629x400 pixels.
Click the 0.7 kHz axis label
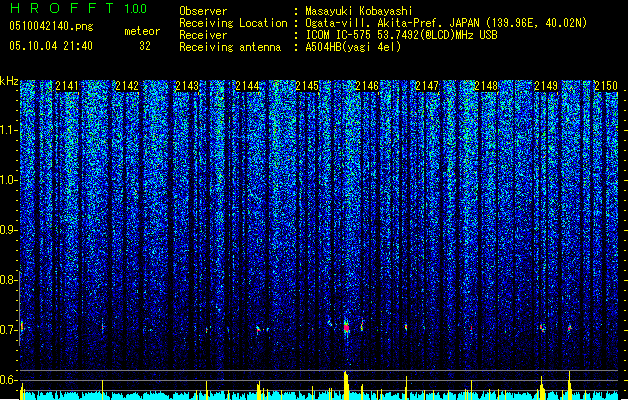coord(8,330)
